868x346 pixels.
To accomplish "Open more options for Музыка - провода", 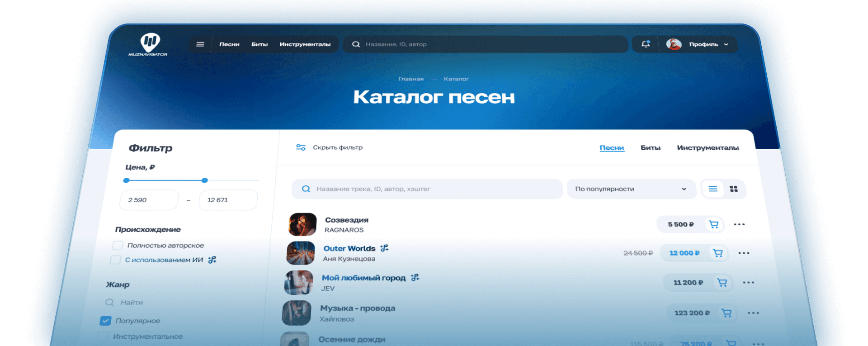I will 753,313.
